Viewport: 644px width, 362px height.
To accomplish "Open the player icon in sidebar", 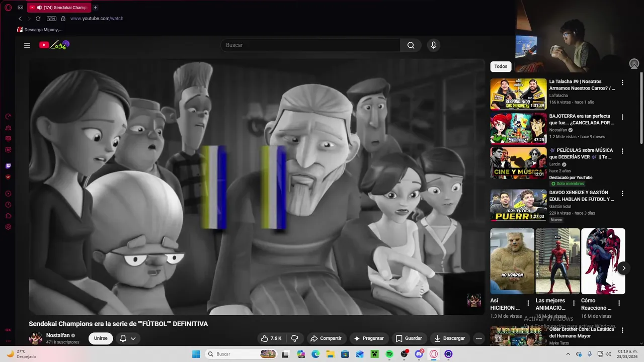I will pyautogui.click(x=8, y=194).
